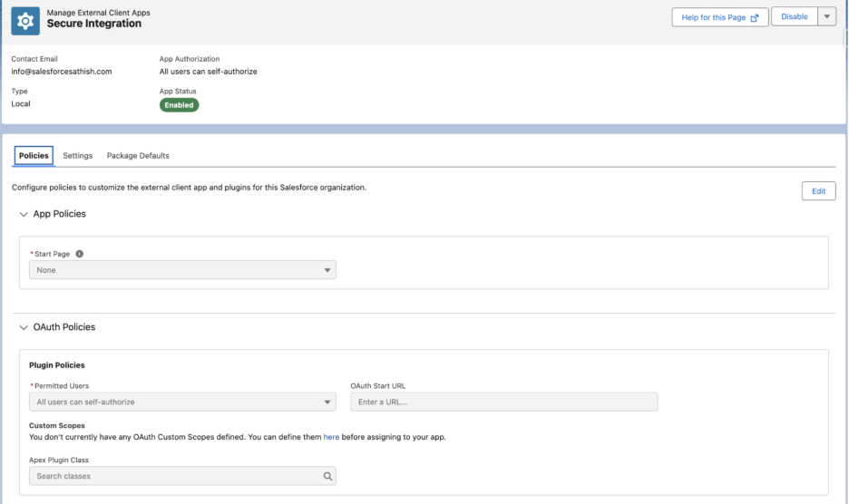Click the magnifier icon in Apex Plugin Class
Image resolution: width=849 pixels, height=504 pixels.
coord(327,476)
